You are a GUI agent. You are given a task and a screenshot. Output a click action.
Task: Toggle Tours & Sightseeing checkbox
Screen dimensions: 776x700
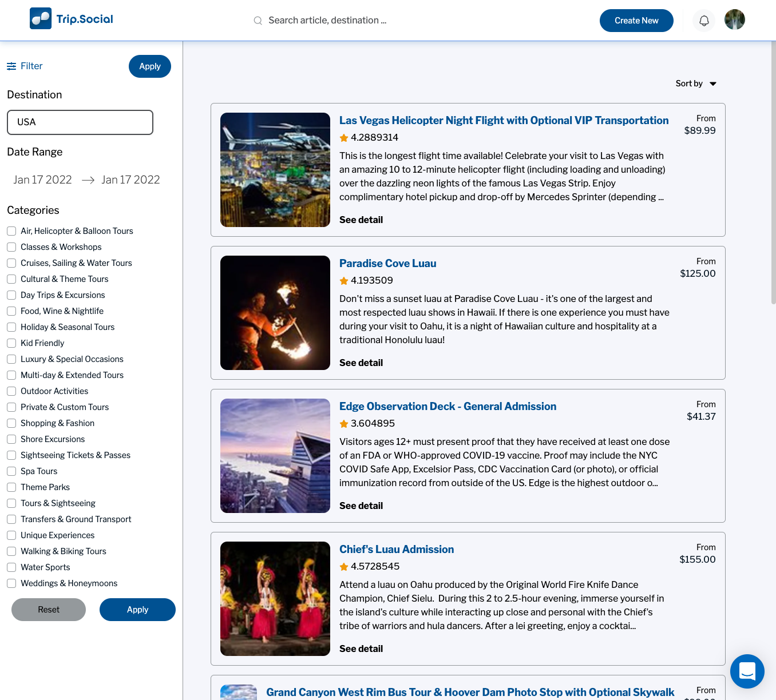[x=11, y=503]
